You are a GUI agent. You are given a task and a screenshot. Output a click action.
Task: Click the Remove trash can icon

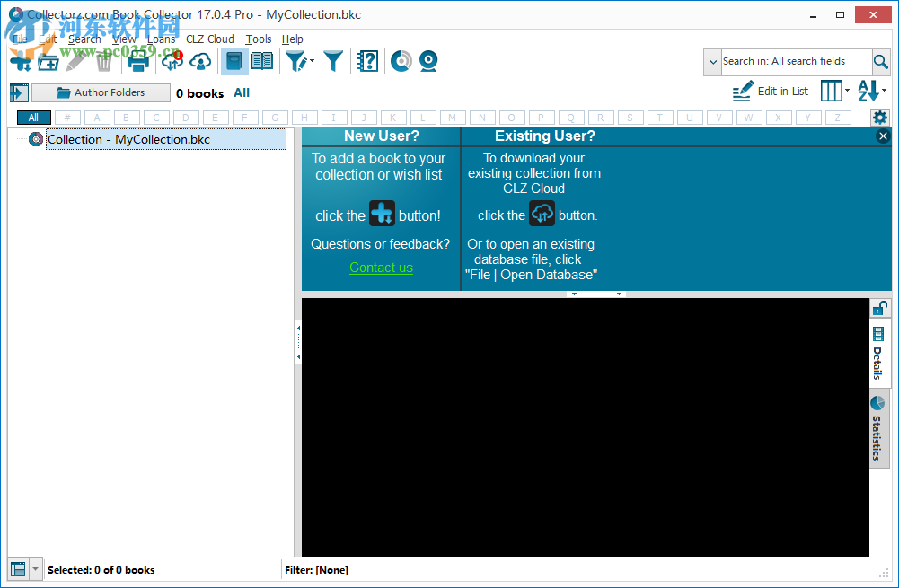pos(104,61)
